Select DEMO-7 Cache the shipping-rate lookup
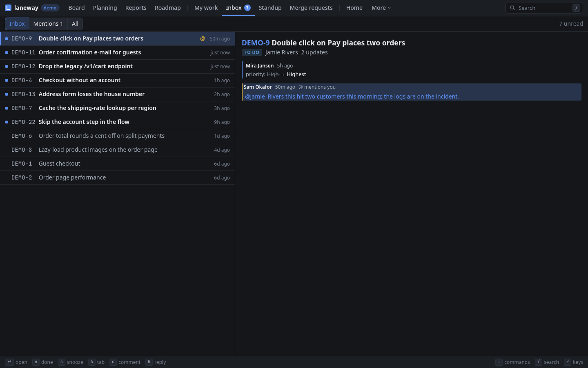588x368 pixels. [118, 108]
